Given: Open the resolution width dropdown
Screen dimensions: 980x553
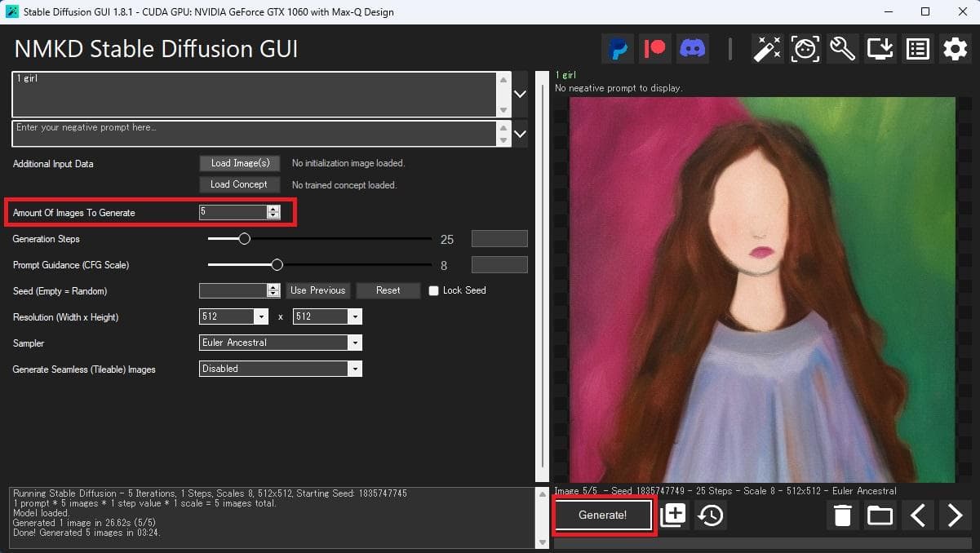Looking at the screenshot, I should coord(261,317).
